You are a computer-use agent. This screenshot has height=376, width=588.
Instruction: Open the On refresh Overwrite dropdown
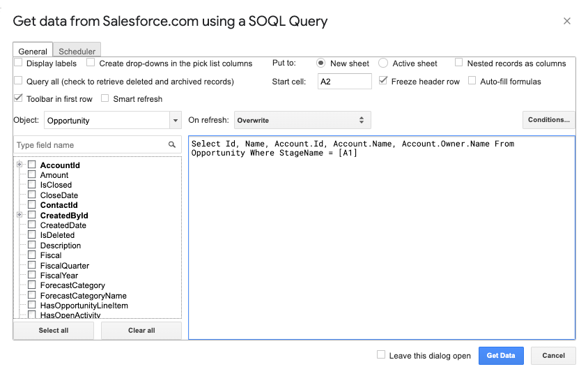tap(302, 120)
